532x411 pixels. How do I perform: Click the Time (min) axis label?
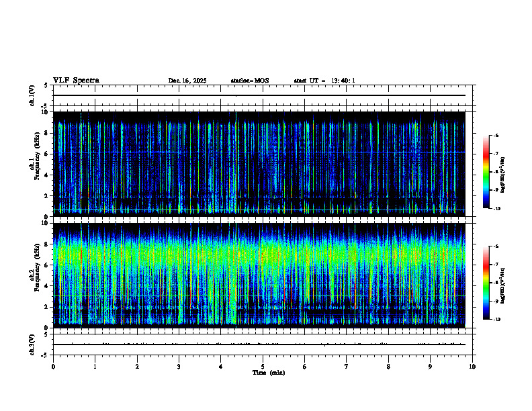coord(269,373)
